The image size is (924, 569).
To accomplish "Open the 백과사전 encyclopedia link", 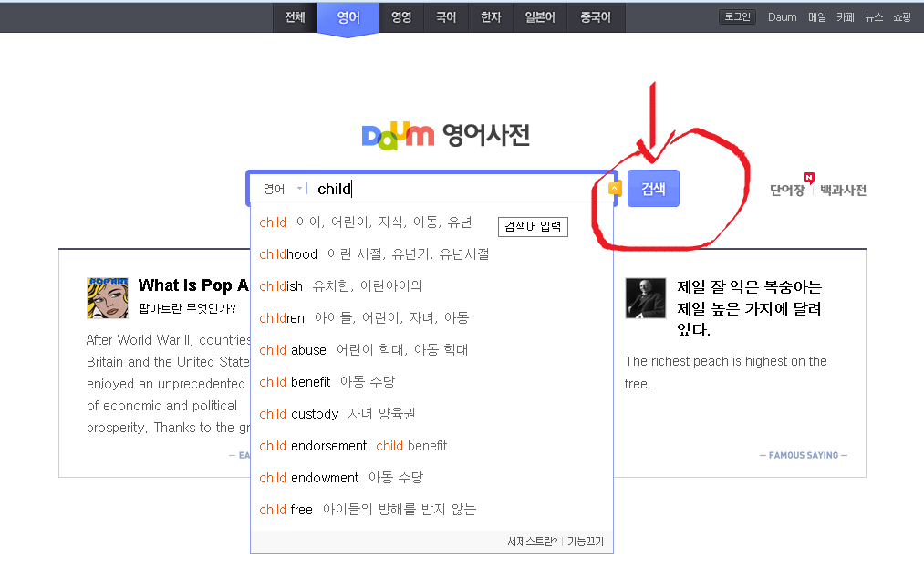I will 843,191.
